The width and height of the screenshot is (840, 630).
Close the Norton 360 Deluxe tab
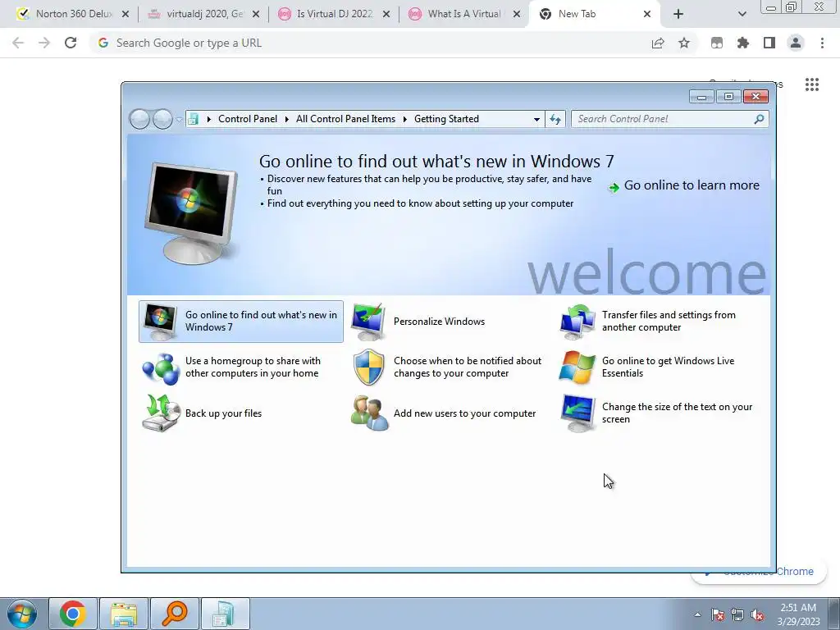click(126, 14)
